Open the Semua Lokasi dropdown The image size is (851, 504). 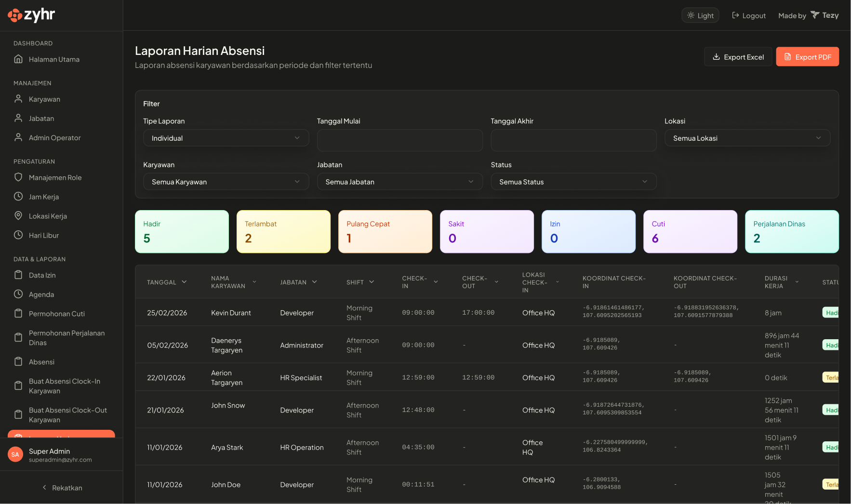tap(747, 138)
